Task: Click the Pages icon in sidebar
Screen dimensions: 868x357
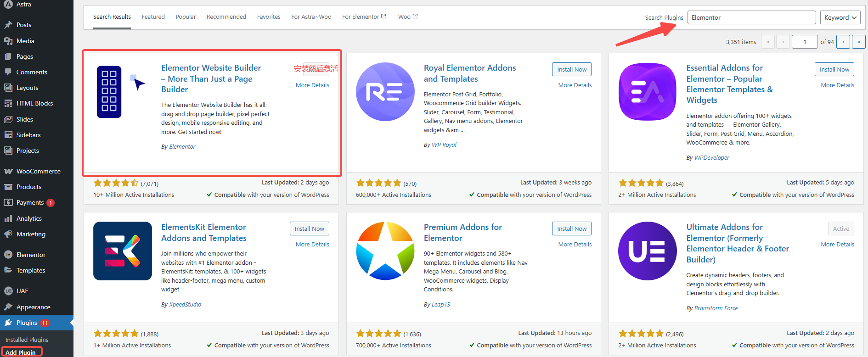Action: pos(8,56)
